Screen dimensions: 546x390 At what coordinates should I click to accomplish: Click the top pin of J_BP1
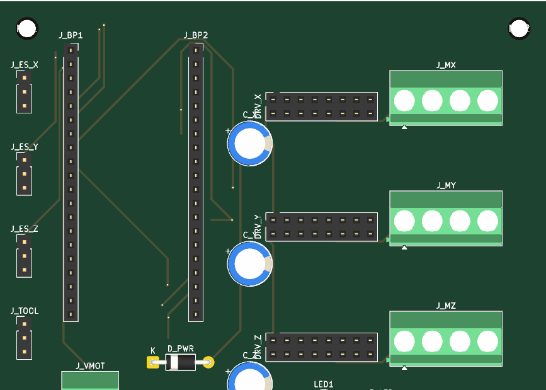pos(71,50)
